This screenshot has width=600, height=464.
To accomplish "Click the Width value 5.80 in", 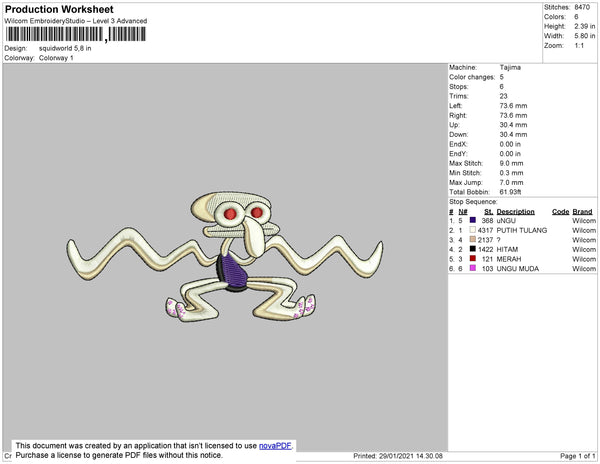I will (585, 36).
